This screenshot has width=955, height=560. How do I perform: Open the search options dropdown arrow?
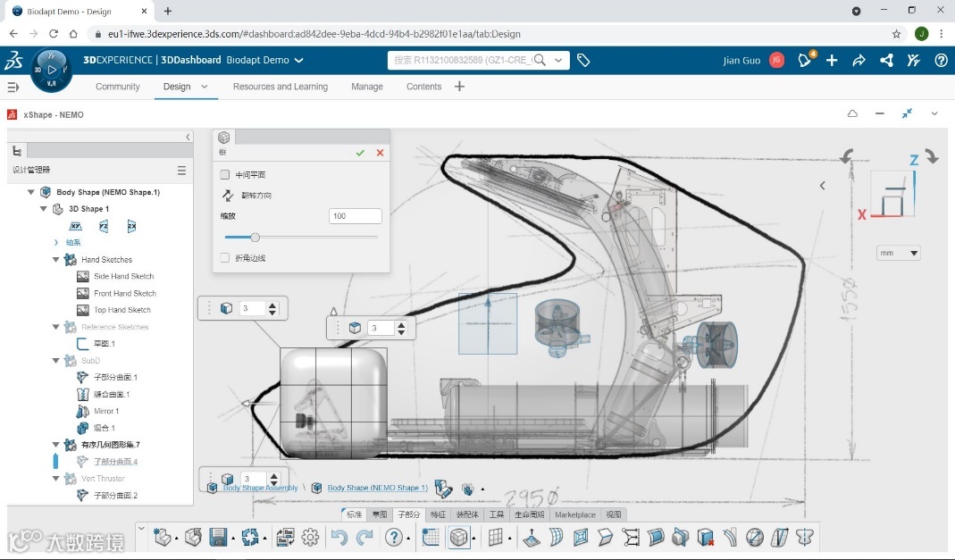pyautogui.click(x=558, y=60)
